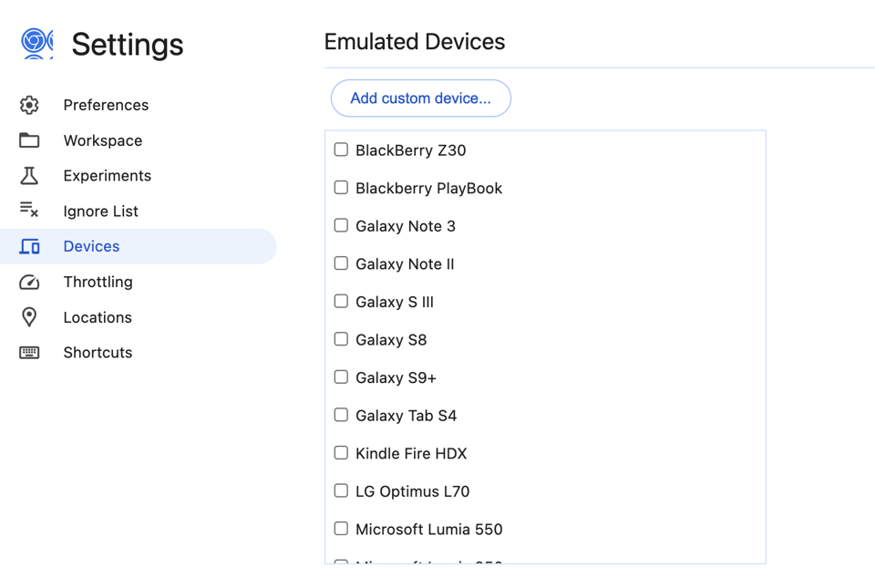Enable the BlackBerry Z30 device

(x=341, y=150)
